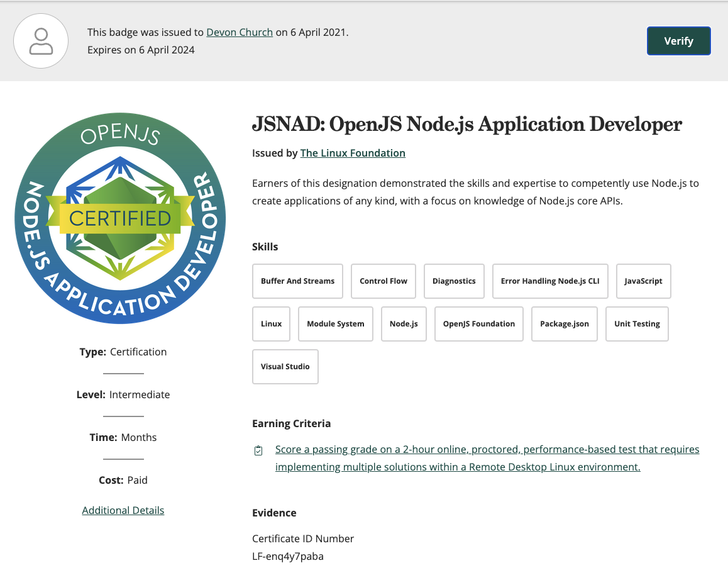Click the user avatar icon
This screenshot has height=580, width=728.
click(x=41, y=41)
